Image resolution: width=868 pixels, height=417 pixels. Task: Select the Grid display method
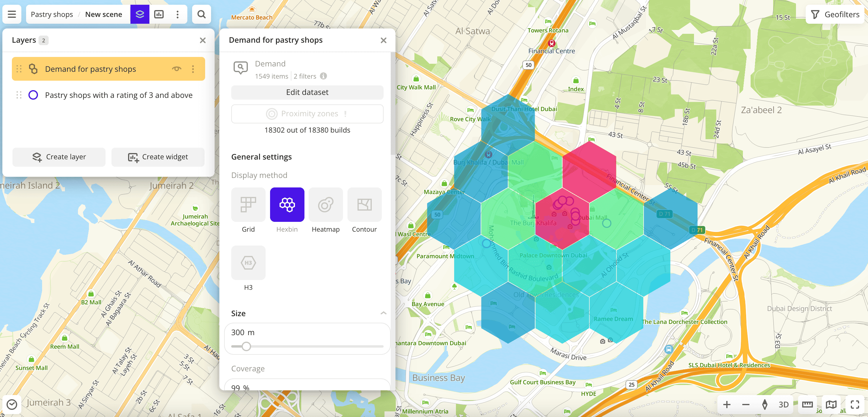coord(248,205)
